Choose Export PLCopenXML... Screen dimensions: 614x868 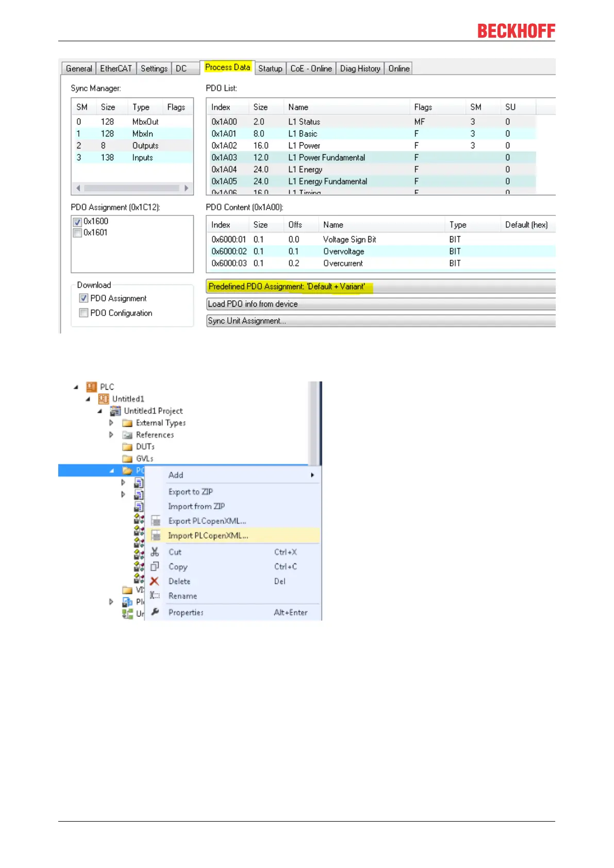[233, 521]
